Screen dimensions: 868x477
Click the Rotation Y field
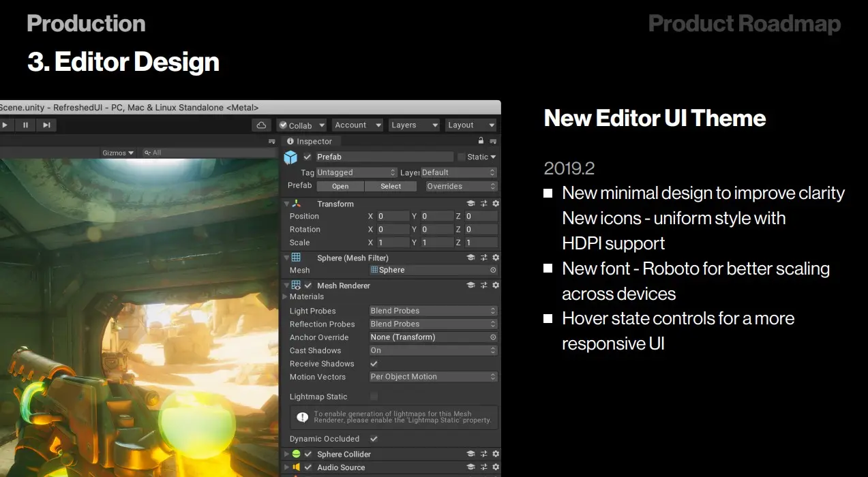pyautogui.click(x=436, y=230)
